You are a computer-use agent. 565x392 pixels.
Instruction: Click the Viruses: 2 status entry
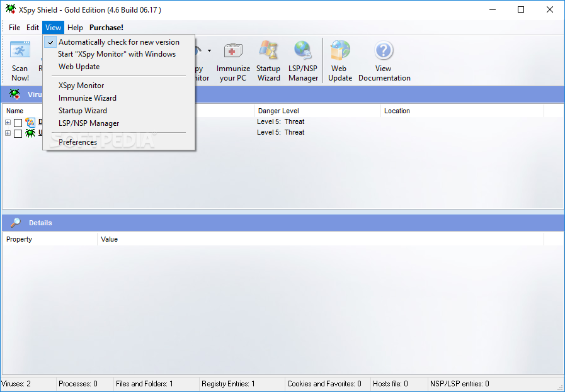(16, 384)
